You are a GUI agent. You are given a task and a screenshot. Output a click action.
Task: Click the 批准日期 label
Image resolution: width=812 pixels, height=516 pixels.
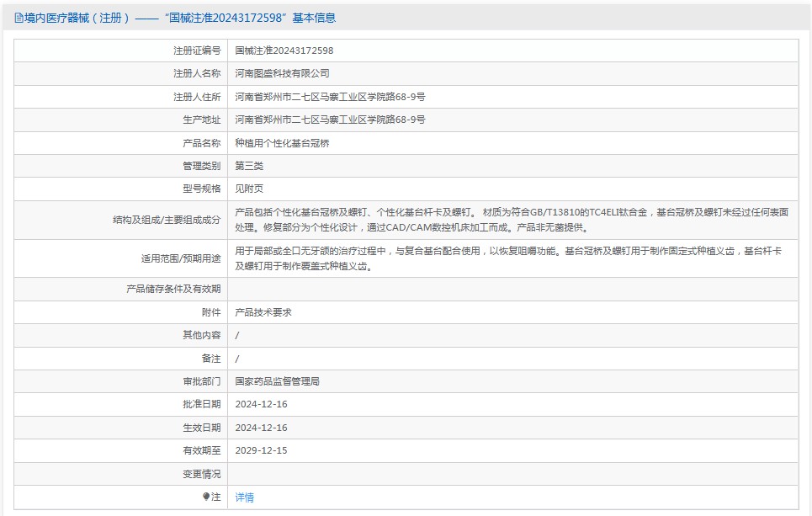pos(201,404)
